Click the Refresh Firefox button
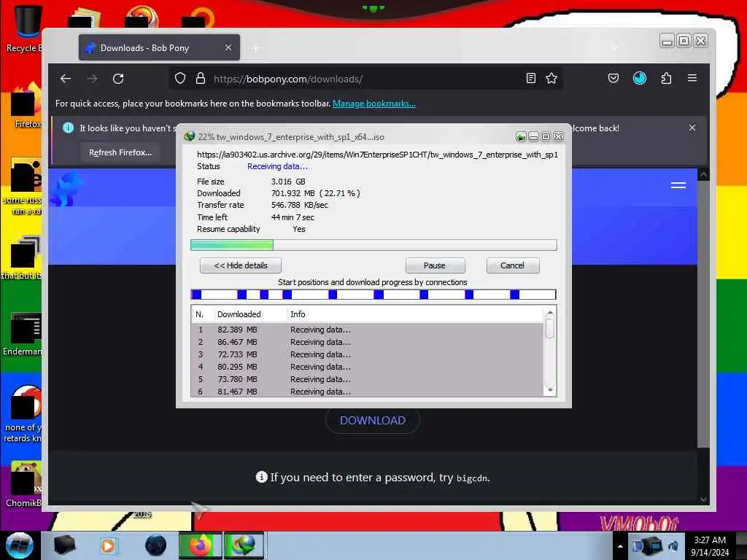Viewport: 747px width, 560px height. point(120,152)
